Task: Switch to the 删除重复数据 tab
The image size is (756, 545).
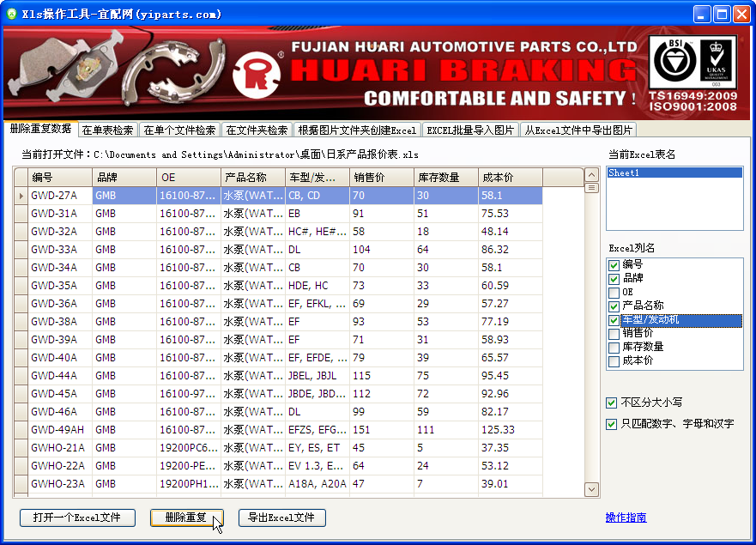Action: 40,129
